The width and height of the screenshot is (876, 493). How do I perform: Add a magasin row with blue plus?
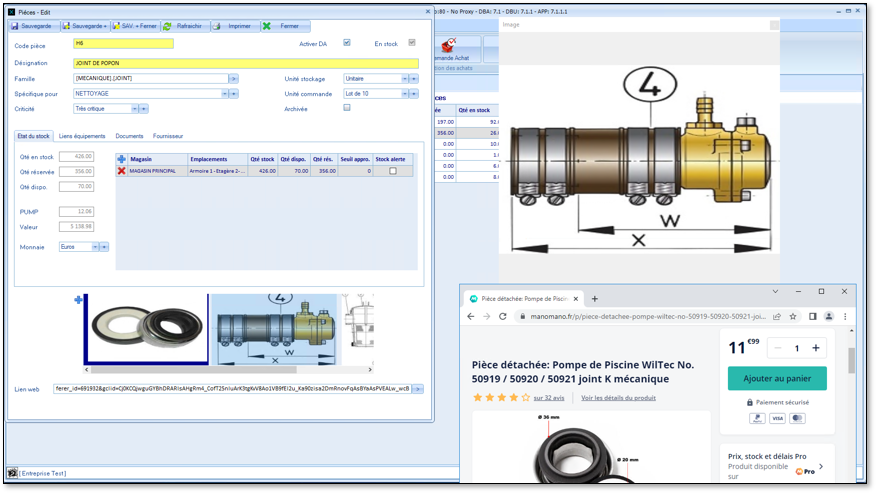point(121,159)
